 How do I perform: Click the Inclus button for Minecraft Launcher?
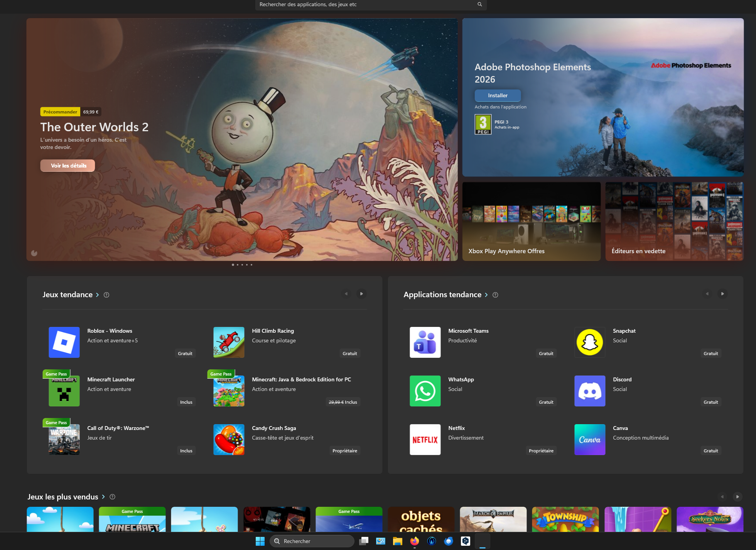pyautogui.click(x=186, y=402)
